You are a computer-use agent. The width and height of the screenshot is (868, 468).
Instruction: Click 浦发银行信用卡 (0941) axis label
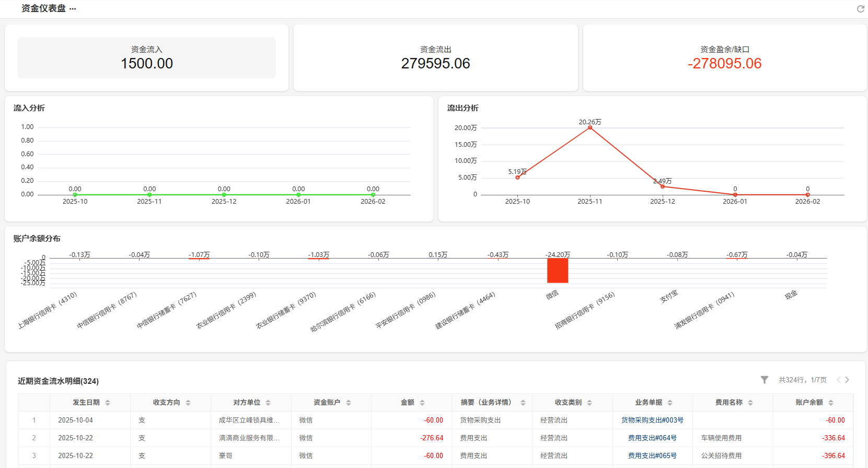coord(704,310)
